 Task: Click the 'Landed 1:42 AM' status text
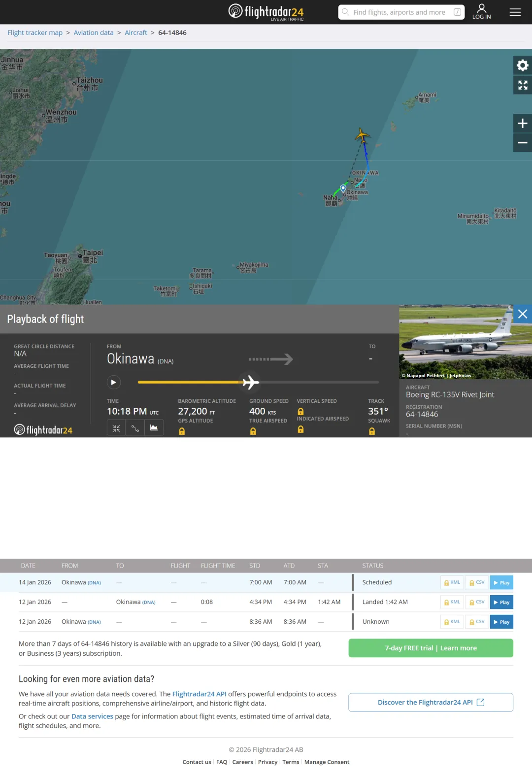(x=385, y=602)
